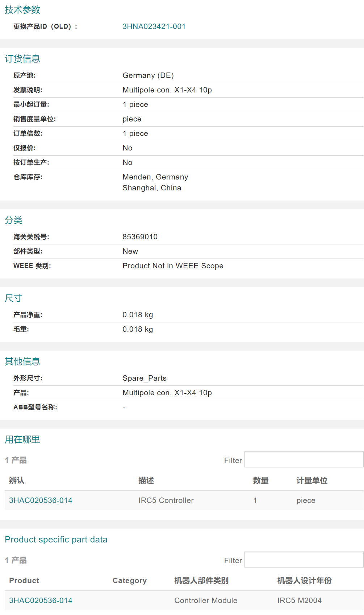Viewport: 364px width, 615px height.
Task: Click the customs tariff number 85369010
Action: (x=140, y=237)
